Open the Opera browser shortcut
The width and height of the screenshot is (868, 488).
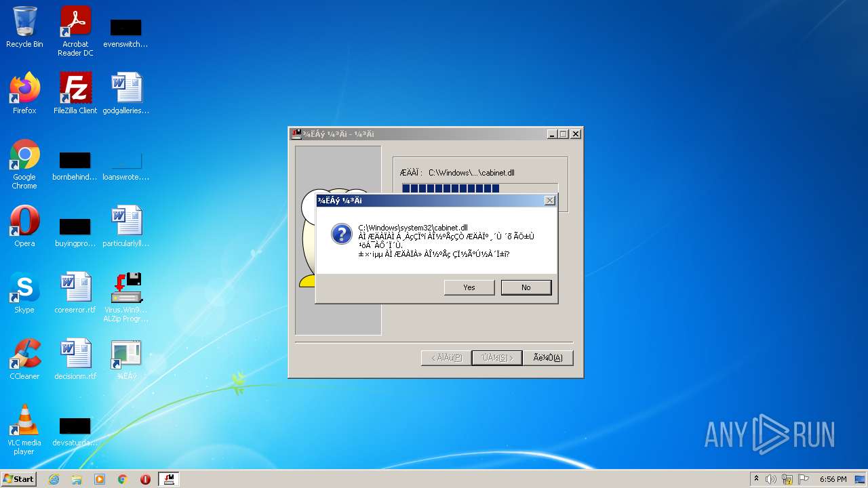(24, 226)
